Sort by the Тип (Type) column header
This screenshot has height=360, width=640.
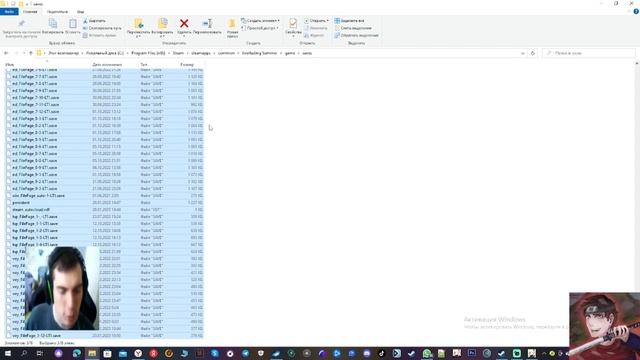click(144, 64)
